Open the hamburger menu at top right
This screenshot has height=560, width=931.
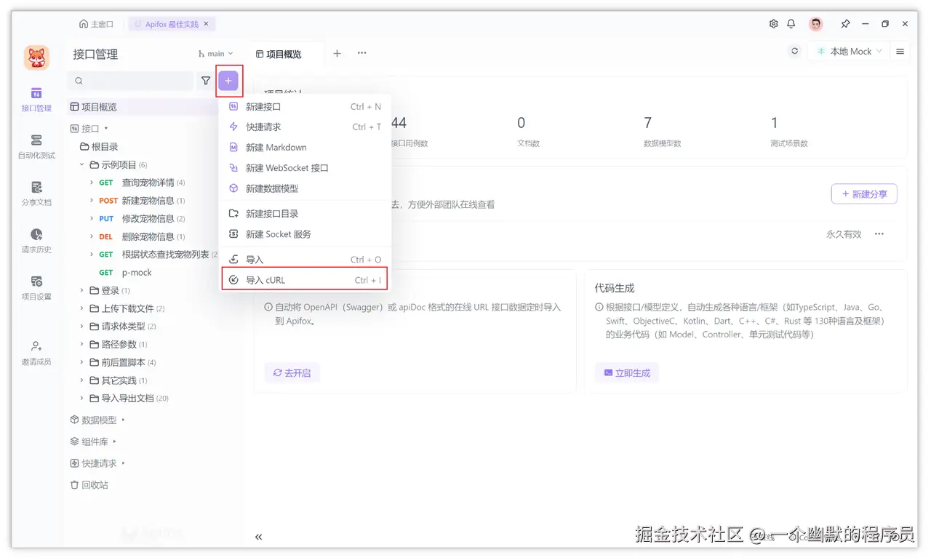(900, 52)
